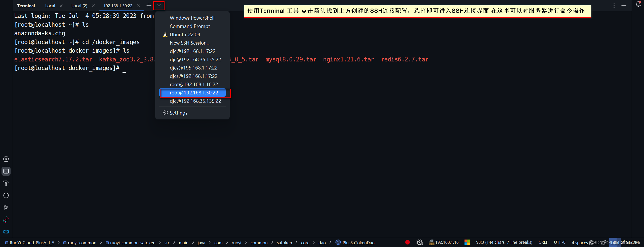
Task: Click the main breadcrumb segment
Action: click(184, 243)
